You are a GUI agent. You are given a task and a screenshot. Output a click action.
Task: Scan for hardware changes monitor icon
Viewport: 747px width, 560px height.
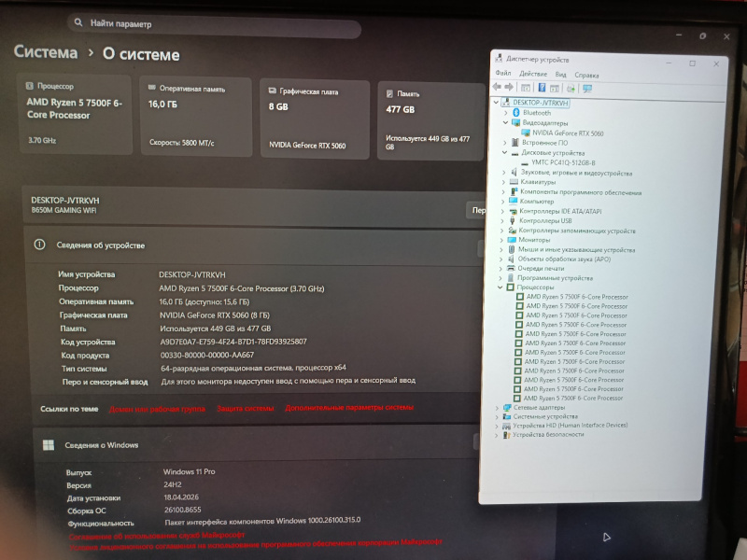tap(587, 89)
